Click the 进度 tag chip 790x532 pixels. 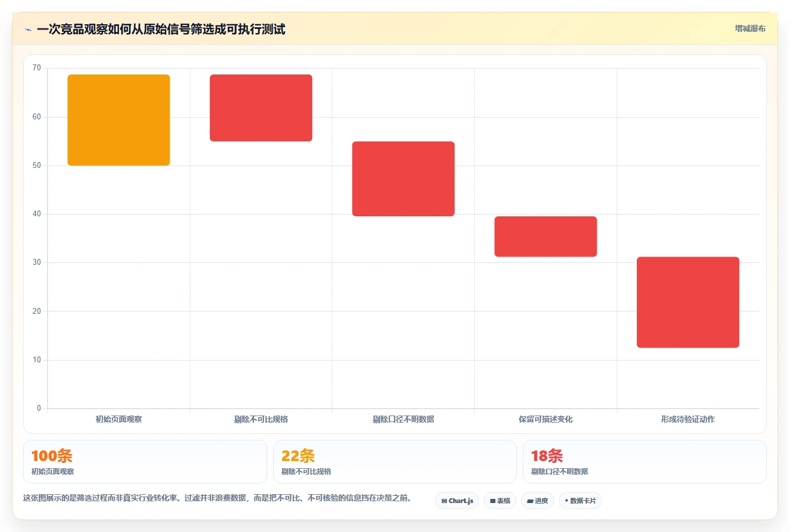(537, 501)
